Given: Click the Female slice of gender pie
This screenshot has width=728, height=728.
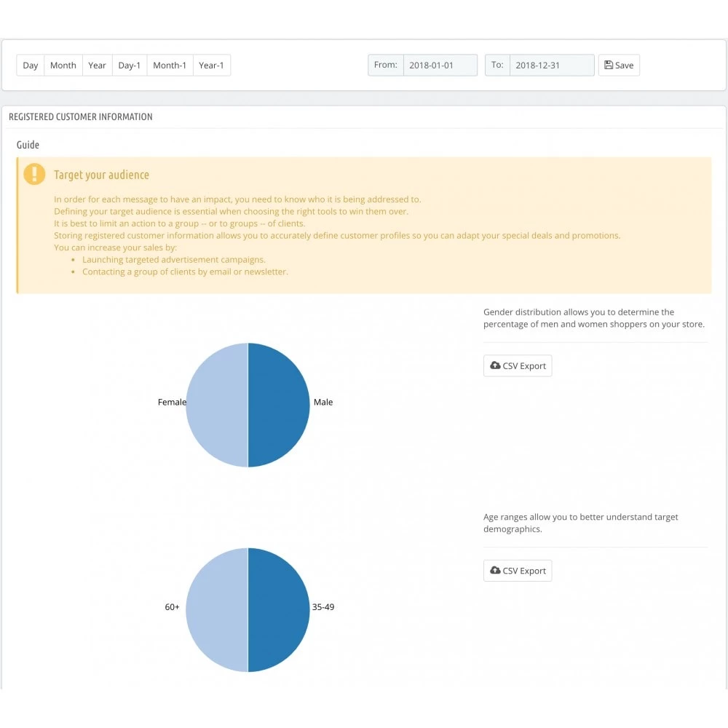Looking at the screenshot, I should click(217, 405).
